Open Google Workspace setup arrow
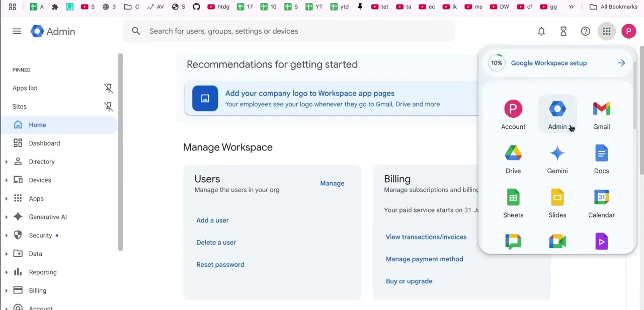 point(621,63)
